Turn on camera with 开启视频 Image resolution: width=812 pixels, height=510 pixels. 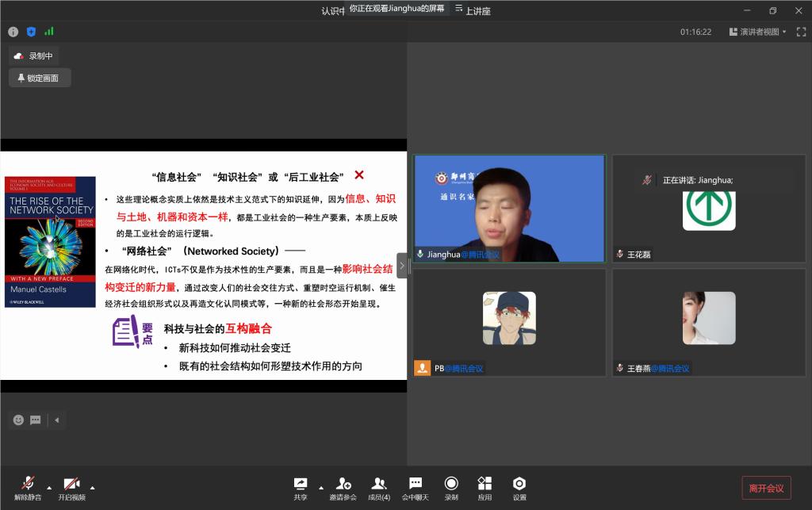click(x=71, y=488)
